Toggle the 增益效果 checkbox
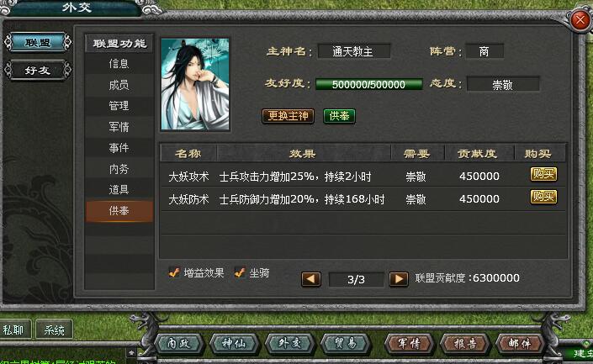 click(x=174, y=272)
